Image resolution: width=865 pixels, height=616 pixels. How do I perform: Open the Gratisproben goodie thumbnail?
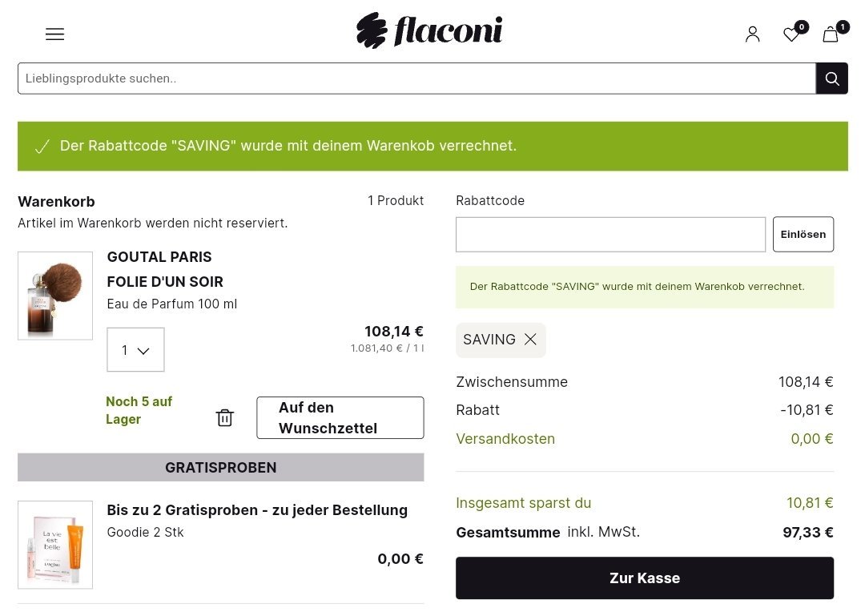coord(55,545)
